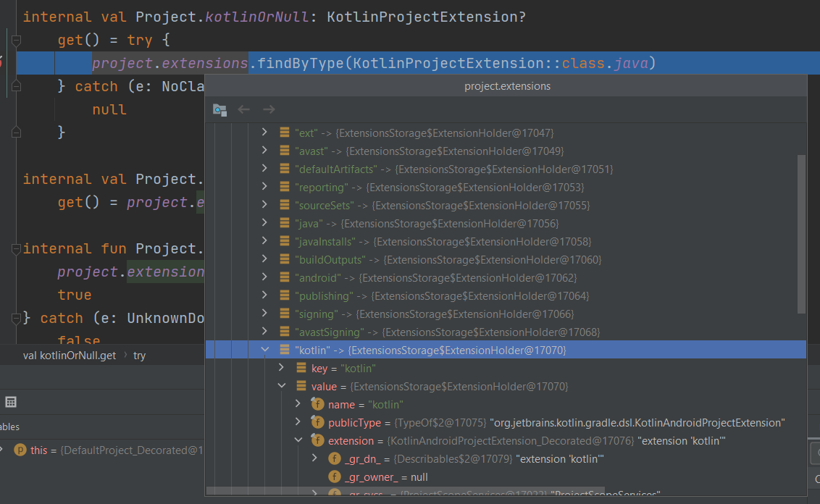This screenshot has height=504, width=820.
Task: Select the field icon next to publicType
Action: 317,422
